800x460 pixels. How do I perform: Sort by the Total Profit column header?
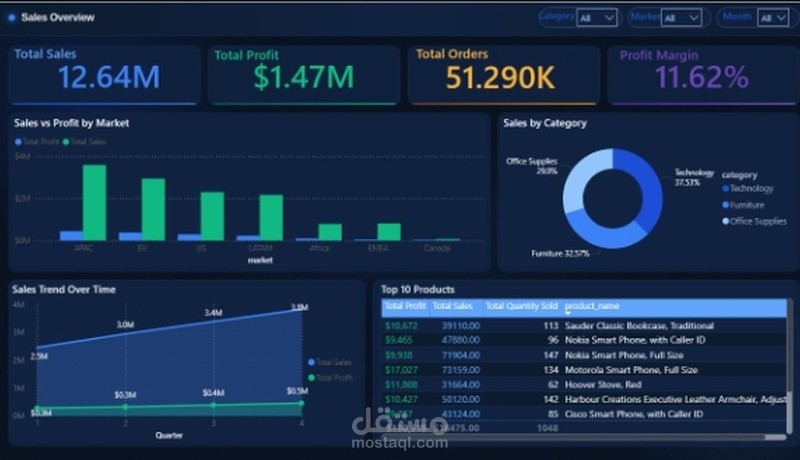tap(405, 306)
